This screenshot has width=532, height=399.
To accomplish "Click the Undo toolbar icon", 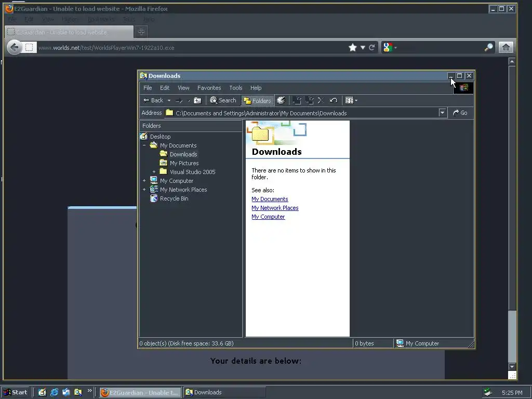I will [x=334, y=100].
